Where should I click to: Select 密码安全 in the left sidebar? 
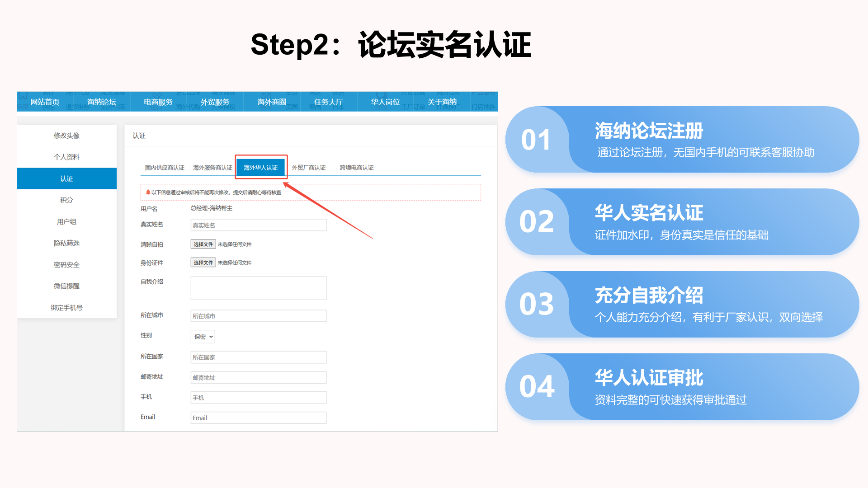tap(66, 265)
